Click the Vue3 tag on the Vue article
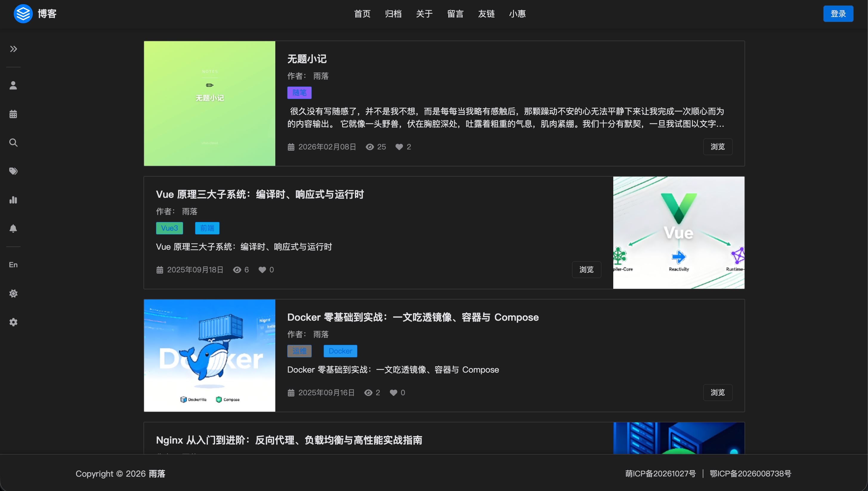This screenshot has width=868, height=491. point(169,228)
